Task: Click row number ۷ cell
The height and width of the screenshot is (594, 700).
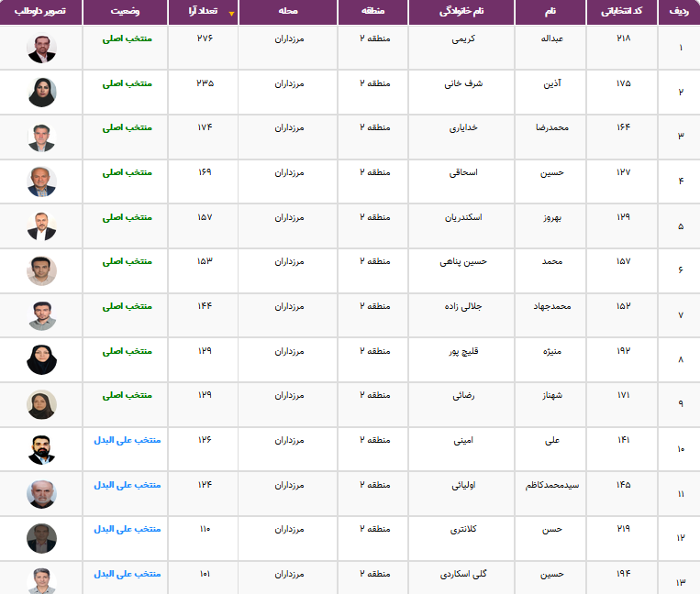Action: click(681, 315)
